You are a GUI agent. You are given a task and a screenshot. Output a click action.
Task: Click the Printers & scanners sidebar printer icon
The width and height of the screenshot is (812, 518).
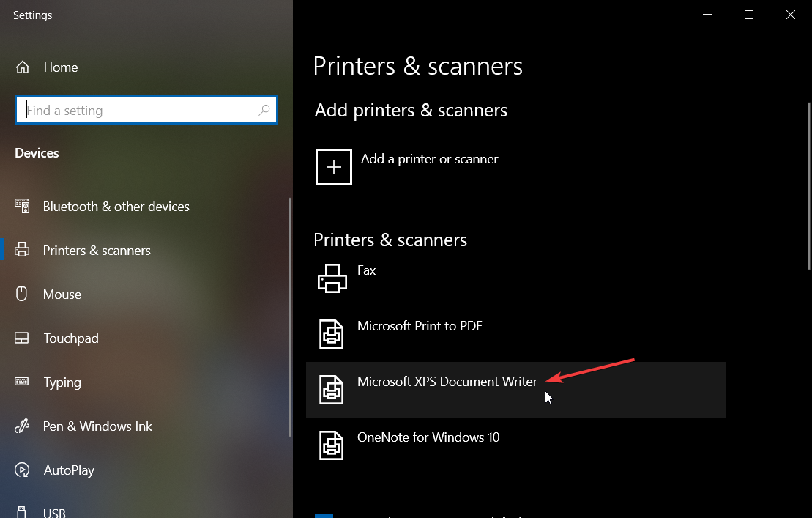(x=22, y=250)
